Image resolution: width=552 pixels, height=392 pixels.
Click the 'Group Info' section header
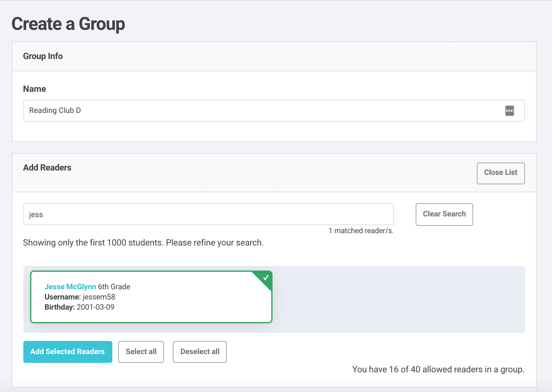click(43, 56)
